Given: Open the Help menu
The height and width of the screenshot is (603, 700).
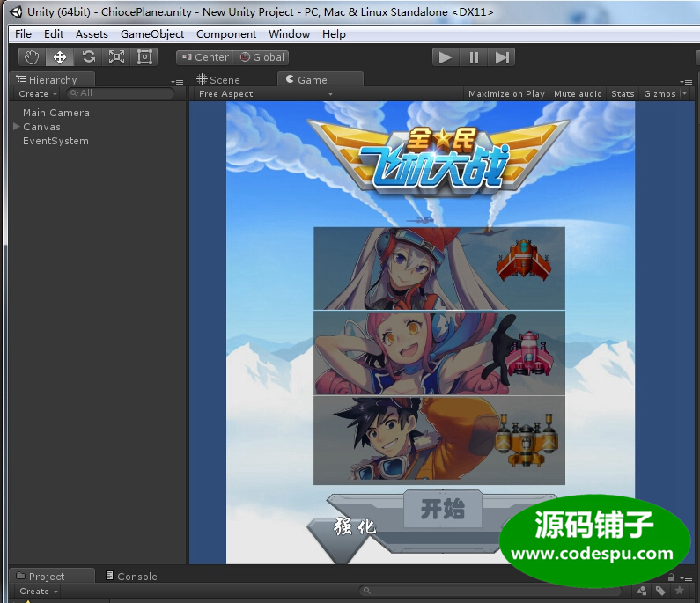Looking at the screenshot, I should (334, 34).
